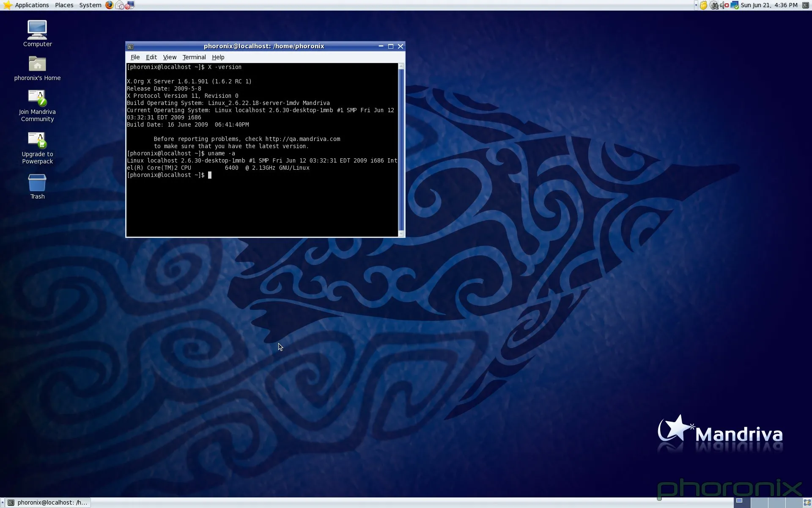Open the Applications menu

32,5
